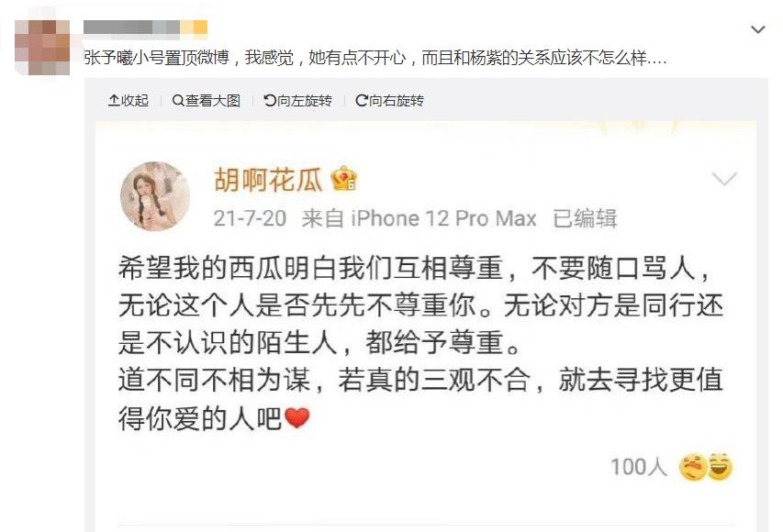Viewport: 783px width, 532px height.
Task: Open 查看大图 to view full image
Action: [x=207, y=101]
